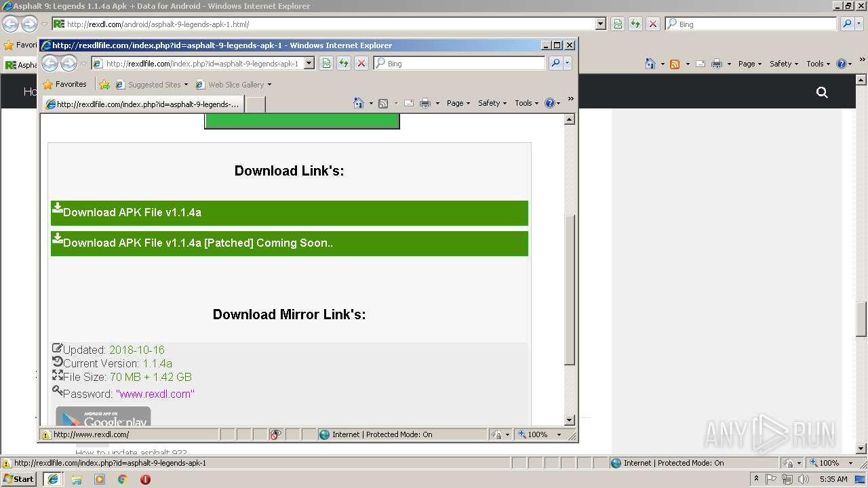Expand toolbar overflow chevron in front window
Screen dimensions: 868x488
[571, 99]
